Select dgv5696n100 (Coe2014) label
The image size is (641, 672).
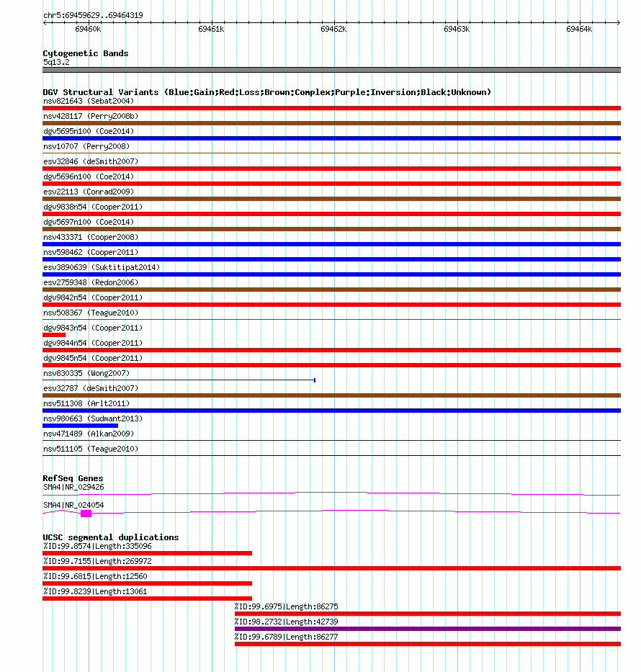click(x=89, y=176)
